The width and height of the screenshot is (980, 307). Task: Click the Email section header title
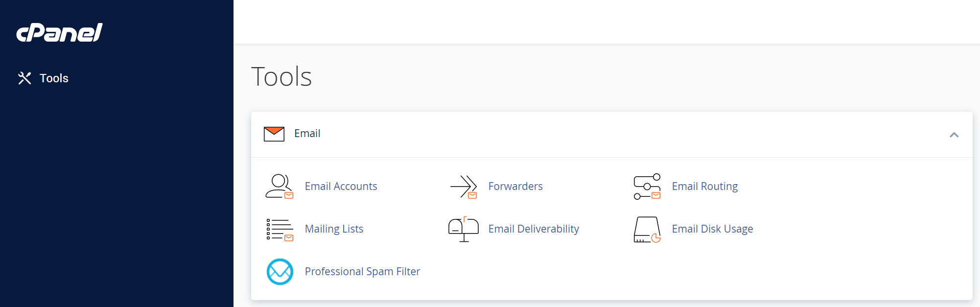[307, 134]
